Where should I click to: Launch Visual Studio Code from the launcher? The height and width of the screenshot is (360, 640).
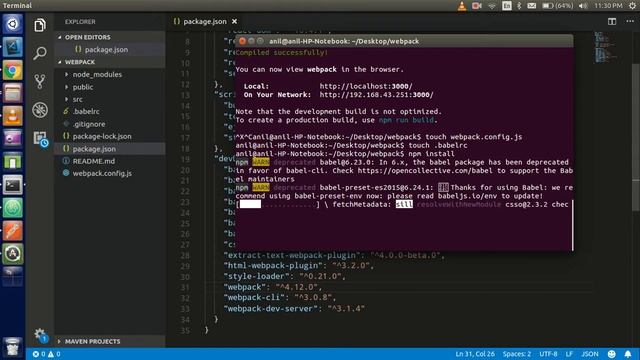[13, 47]
